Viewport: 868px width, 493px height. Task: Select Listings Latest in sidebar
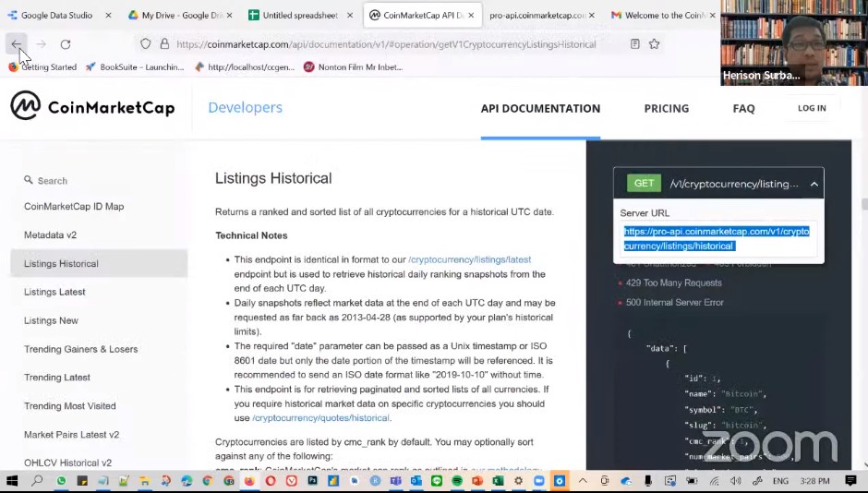(x=54, y=292)
